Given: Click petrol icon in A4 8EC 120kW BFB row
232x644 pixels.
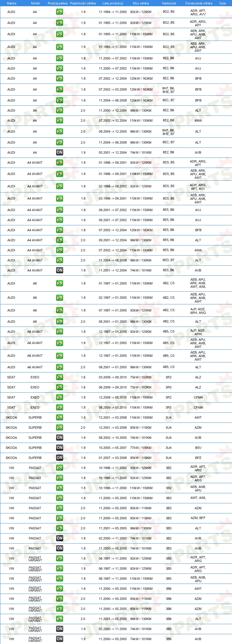Looking at the screenshot, I should pyautogui.click(x=60, y=100).
